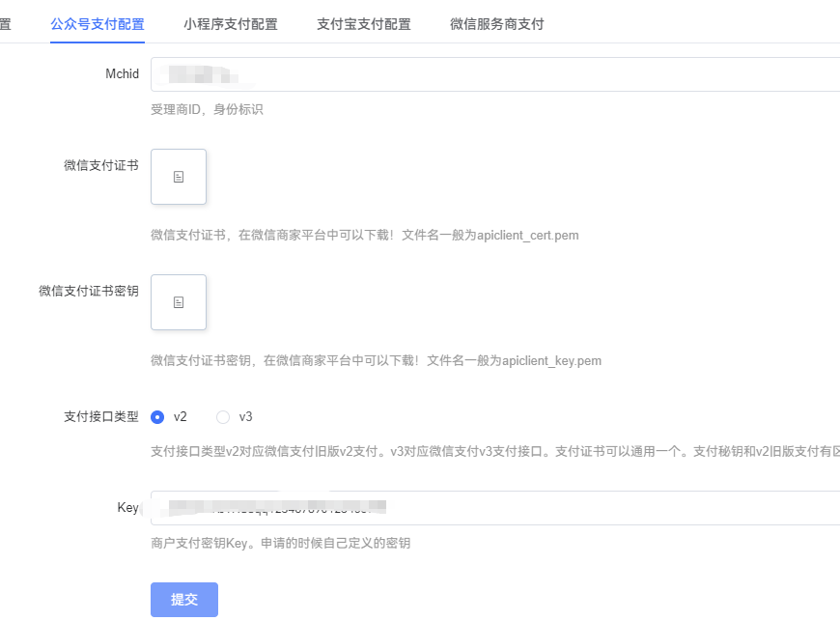Image resolution: width=840 pixels, height=621 pixels.
Task: Click the 微信支付证书密钥 label
Action: (x=89, y=291)
